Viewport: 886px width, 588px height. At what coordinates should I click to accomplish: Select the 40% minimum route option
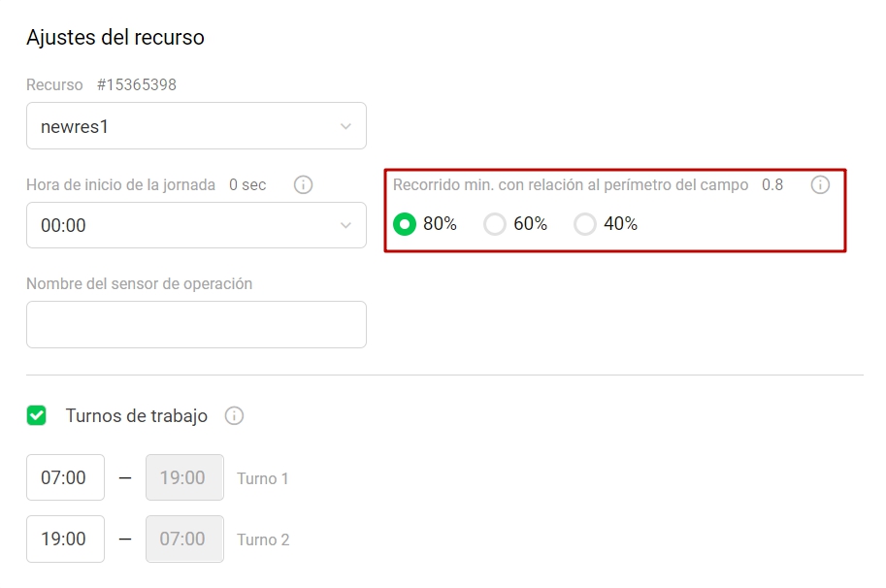pyautogui.click(x=584, y=223)
